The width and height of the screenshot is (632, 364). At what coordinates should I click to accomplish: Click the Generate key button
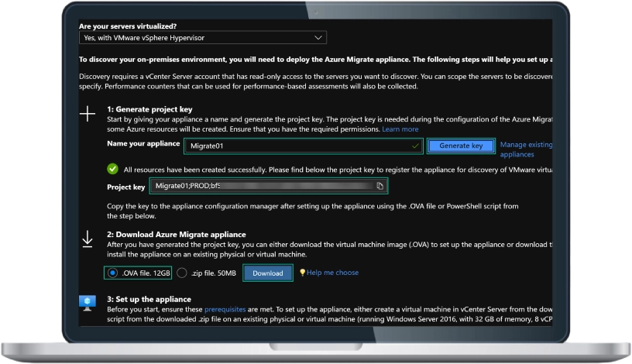click(461, 146)
